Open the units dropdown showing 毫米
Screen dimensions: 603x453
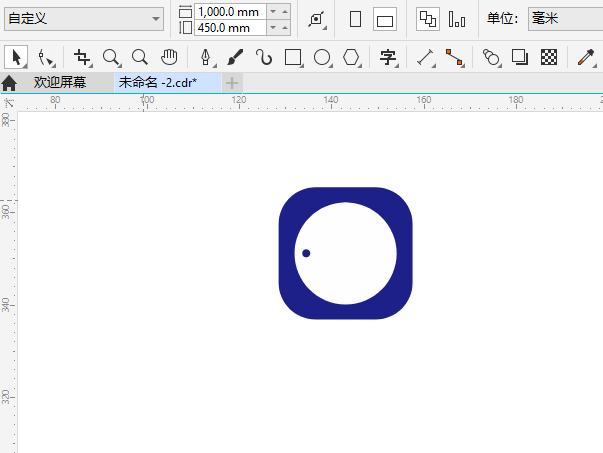pos(565,18)
